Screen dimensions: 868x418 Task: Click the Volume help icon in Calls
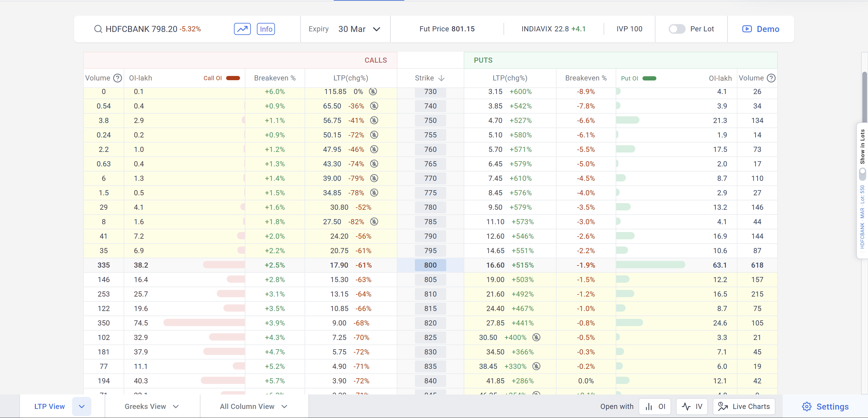coord(117,78)
